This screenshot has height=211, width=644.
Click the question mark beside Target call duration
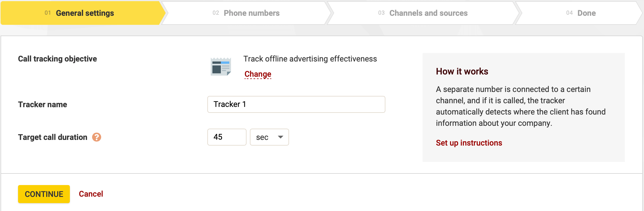97,137
